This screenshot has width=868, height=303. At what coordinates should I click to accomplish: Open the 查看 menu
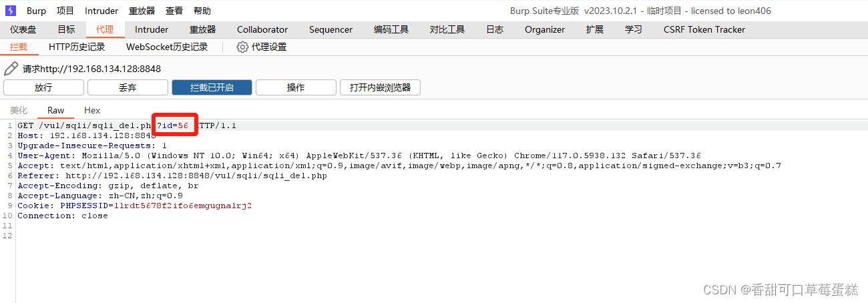[174, 11]
